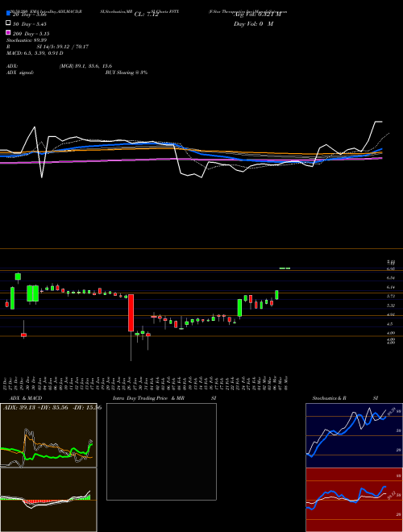
Task: Open the blue Stochastics chart panel
Action: point(354,435)
